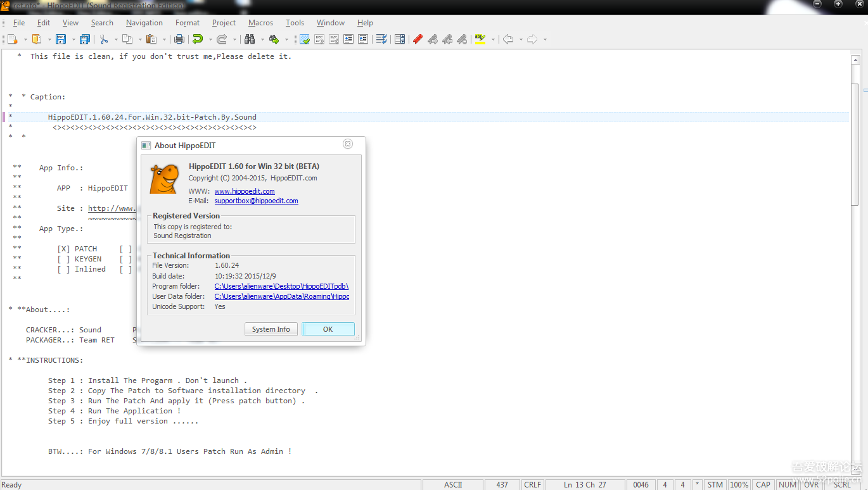Click the line starting 'Step 3 : Run The Patch'

pyautogui.click(x=176, y=401)
